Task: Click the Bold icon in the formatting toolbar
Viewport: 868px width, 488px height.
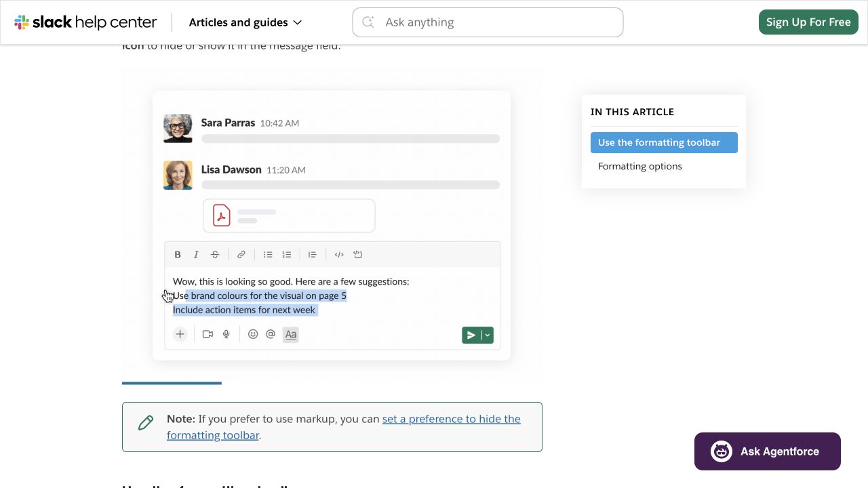Action: 178,255
